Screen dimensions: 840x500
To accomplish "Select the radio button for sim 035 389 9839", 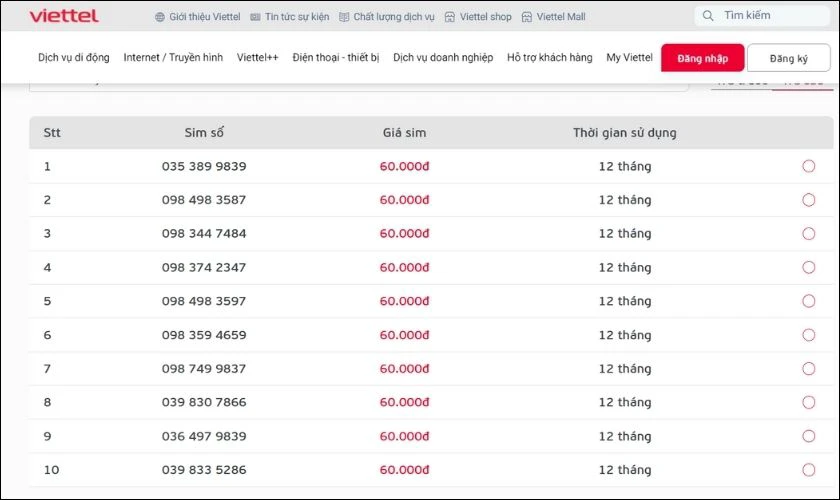I will [808, 166].
